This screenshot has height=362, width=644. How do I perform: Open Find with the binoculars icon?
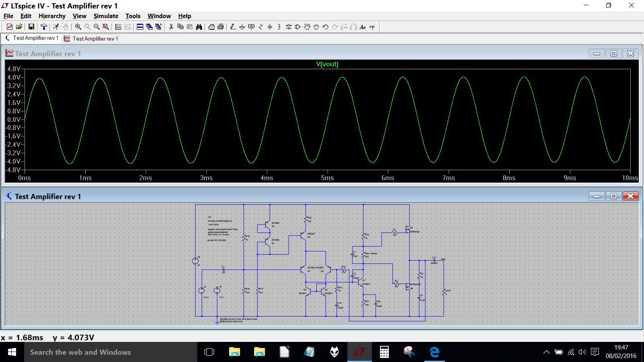pos(199,27)
